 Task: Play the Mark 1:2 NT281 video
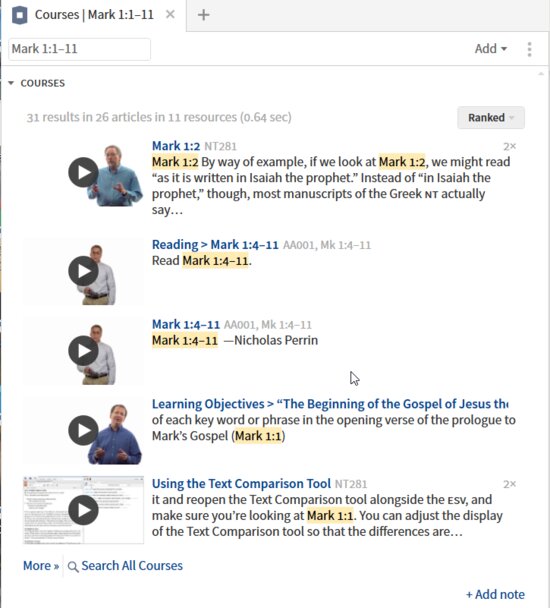coord(83,173)
